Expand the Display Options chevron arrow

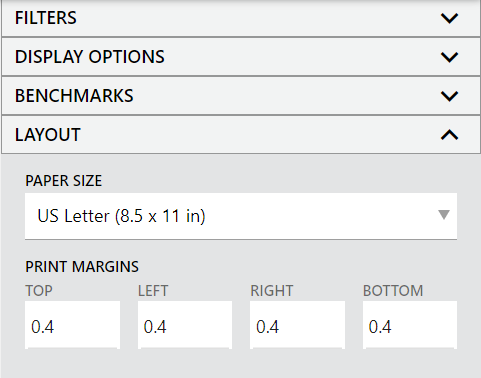(x=449, y=57)
